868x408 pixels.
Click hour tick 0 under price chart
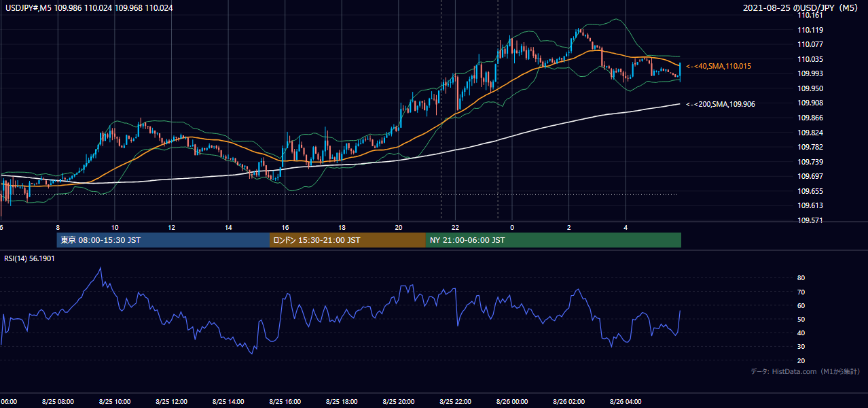coord(512,228)
